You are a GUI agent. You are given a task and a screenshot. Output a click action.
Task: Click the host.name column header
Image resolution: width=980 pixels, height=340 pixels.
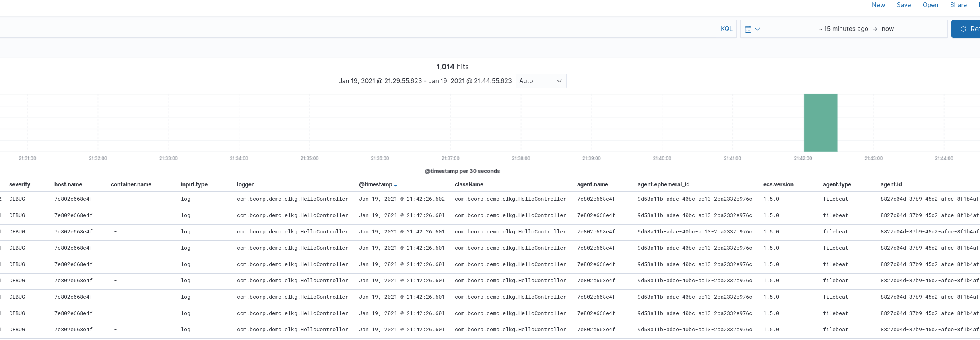[x=68, y=184]
